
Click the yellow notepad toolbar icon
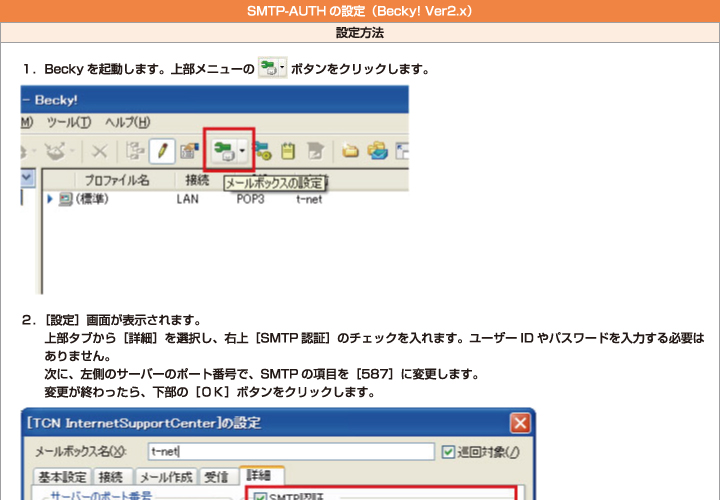point(288,151)
